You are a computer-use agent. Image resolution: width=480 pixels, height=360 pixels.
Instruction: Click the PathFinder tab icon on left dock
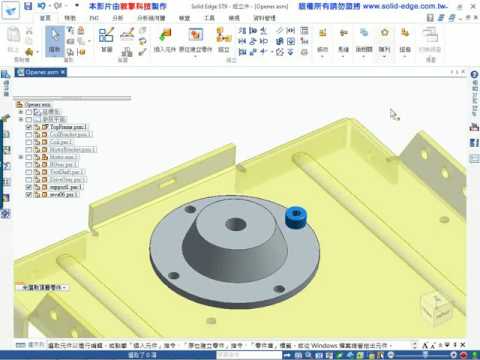[x=5, y=74]
